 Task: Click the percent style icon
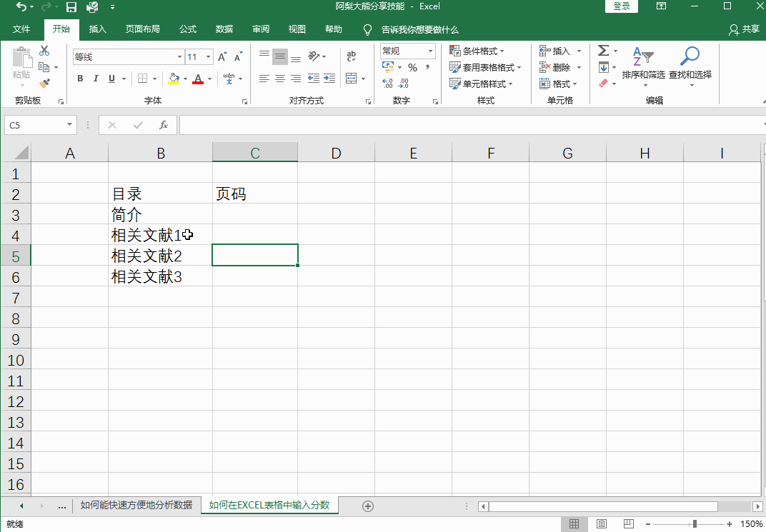click(413, 67)
